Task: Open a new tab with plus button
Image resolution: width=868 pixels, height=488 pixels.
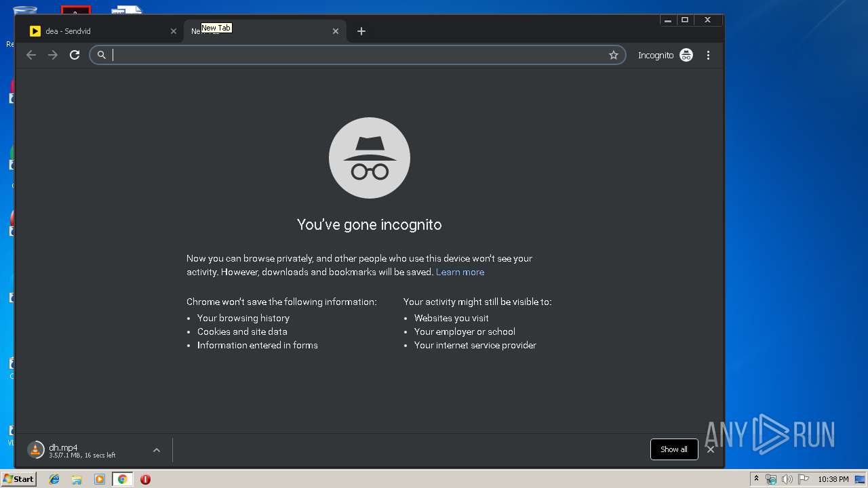Action: (x=361, y=31)
